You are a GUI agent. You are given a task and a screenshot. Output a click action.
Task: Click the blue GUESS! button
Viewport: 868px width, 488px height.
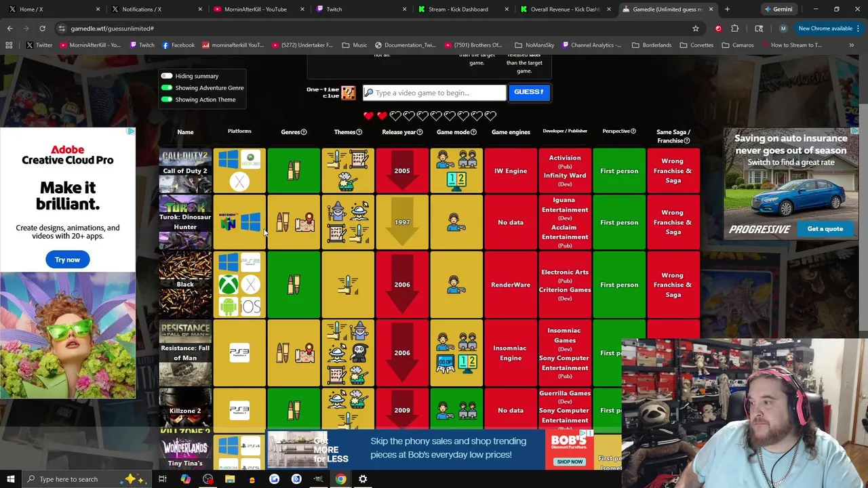click(x=529, y=92)
